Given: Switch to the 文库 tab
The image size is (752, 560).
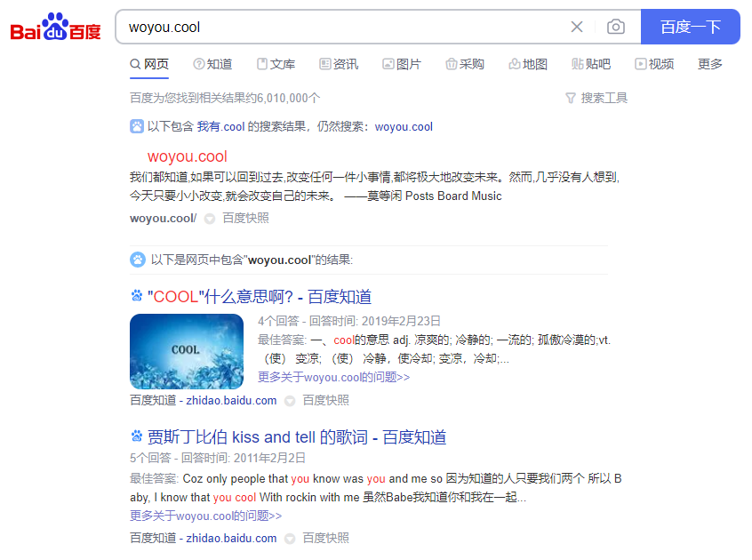Looking at the screenshot, I should (276, 64).
